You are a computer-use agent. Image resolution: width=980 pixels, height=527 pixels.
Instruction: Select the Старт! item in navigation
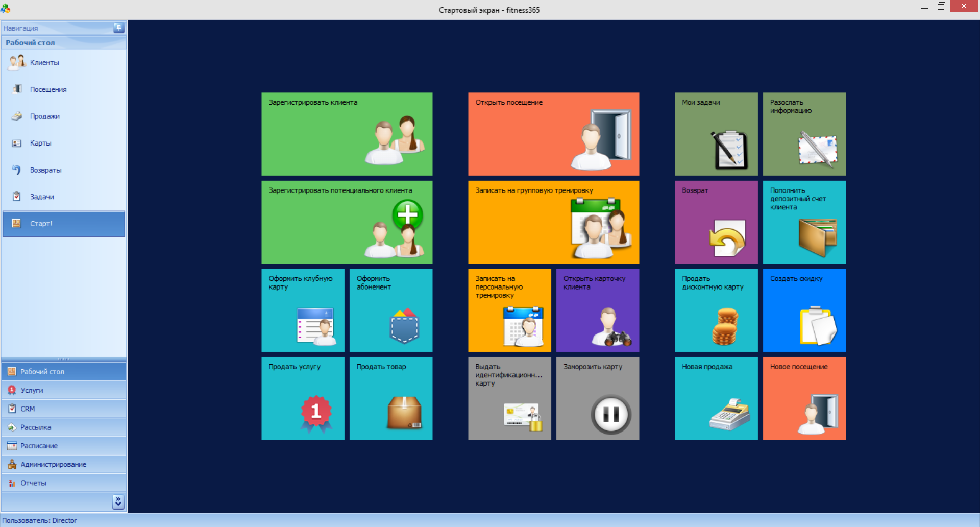(64, 224)
